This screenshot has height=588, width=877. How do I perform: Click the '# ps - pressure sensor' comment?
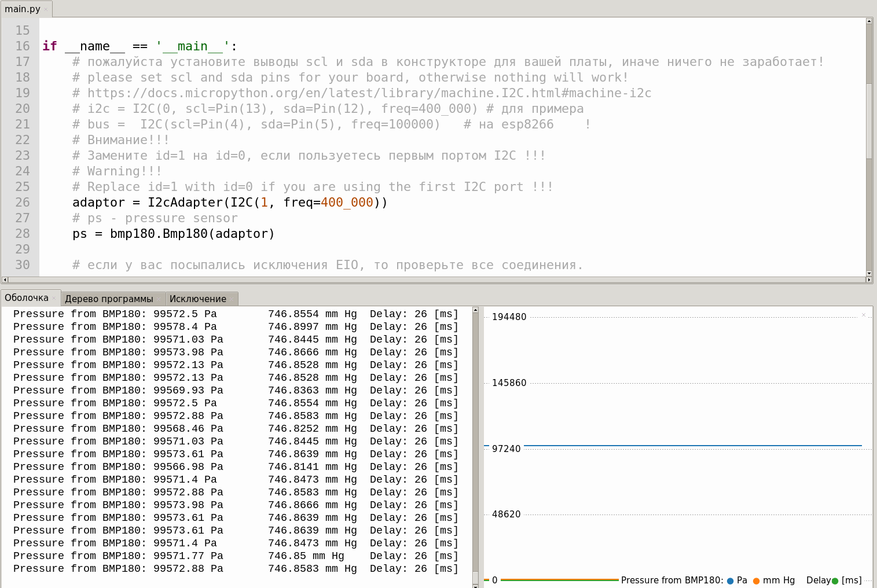tap(155, 218)
